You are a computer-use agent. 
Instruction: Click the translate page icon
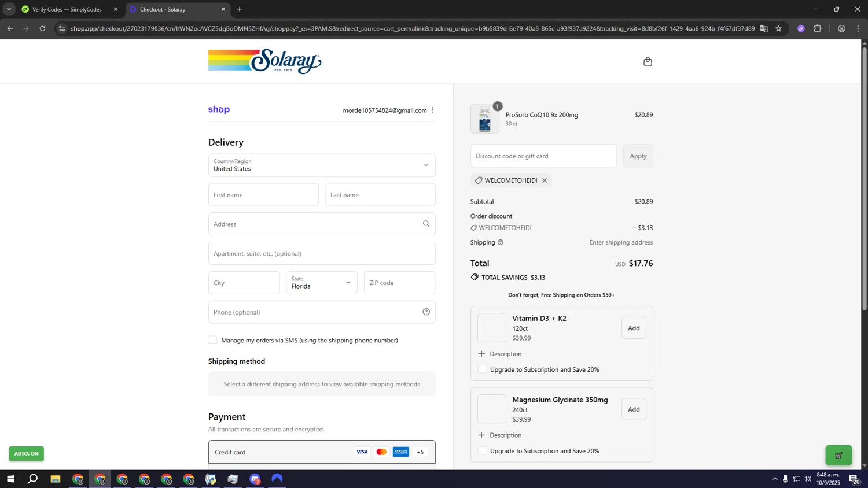pos(764,28)
